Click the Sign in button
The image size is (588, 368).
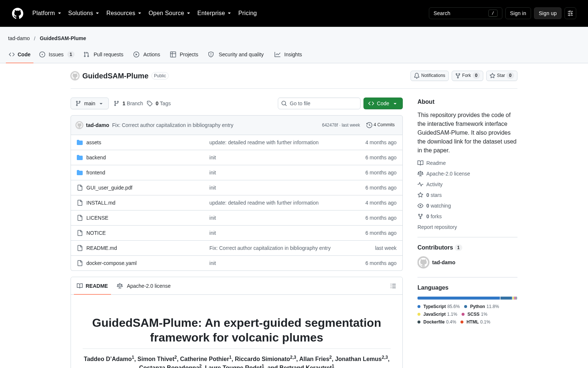pos(518,13)
